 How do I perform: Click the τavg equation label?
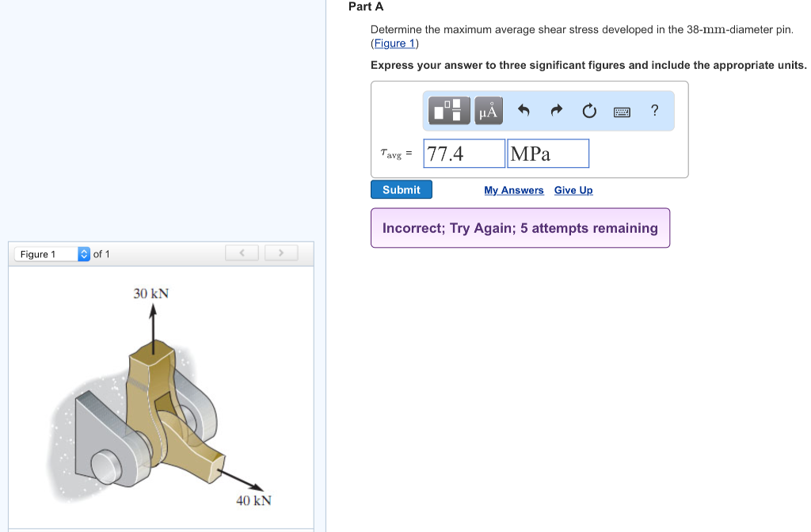pyautogui.click(x=396, y=154)
